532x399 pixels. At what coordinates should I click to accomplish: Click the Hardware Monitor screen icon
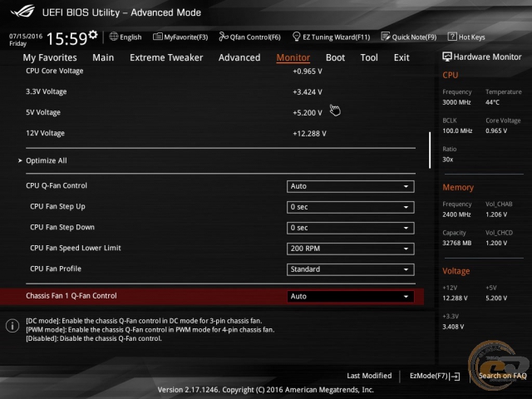coord(447,57)
